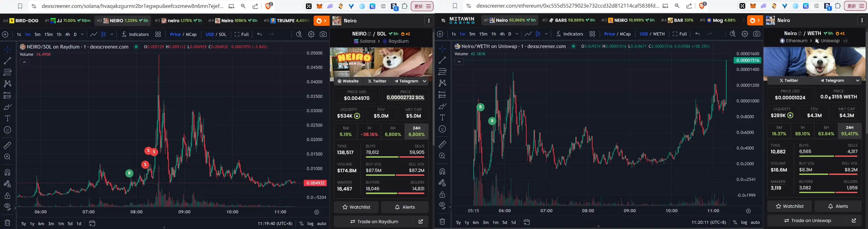Select the brush tool on the NEIRO/SOL chart
868x229 pixels.
pyautogui.click(x=7, y=107)
